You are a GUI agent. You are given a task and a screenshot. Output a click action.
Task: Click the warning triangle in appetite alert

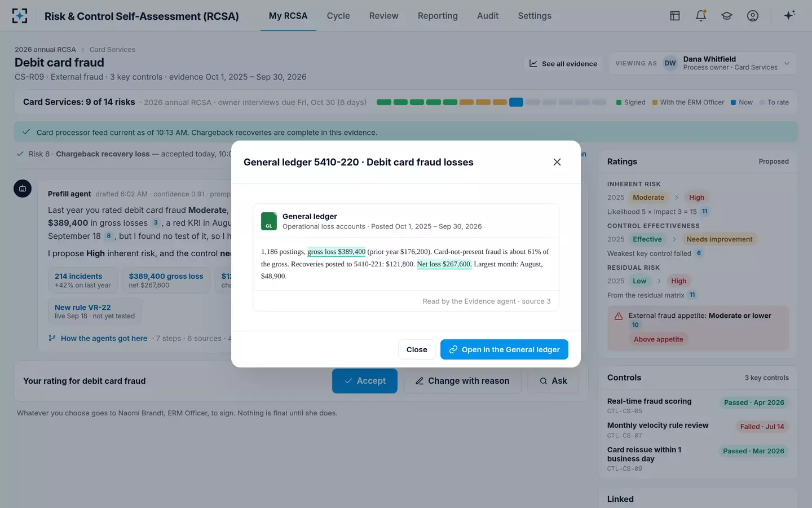(619, 316)
